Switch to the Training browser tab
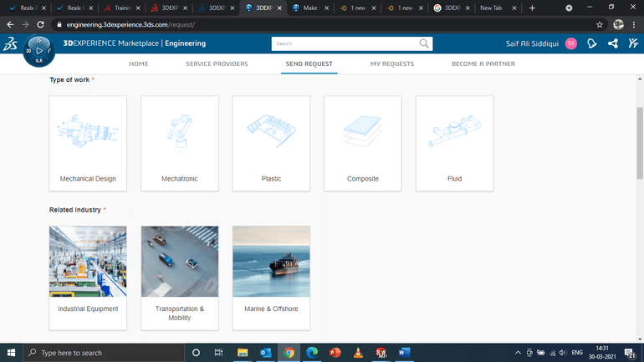 pos(122,8)
